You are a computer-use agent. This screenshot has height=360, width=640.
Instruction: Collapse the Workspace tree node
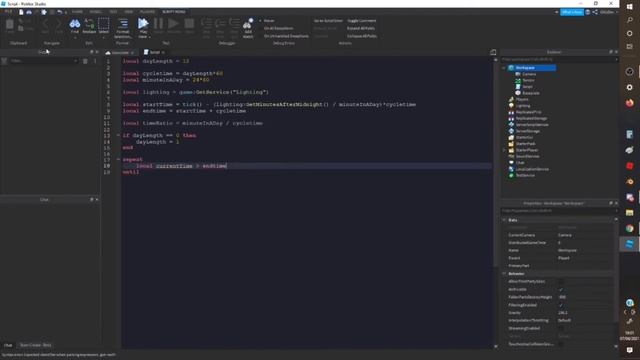[x=504, y=68]
